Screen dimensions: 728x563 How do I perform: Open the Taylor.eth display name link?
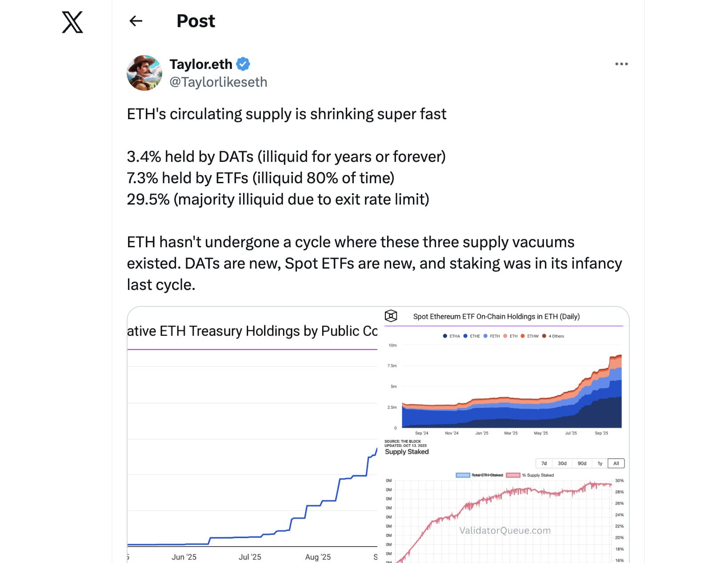201,64
